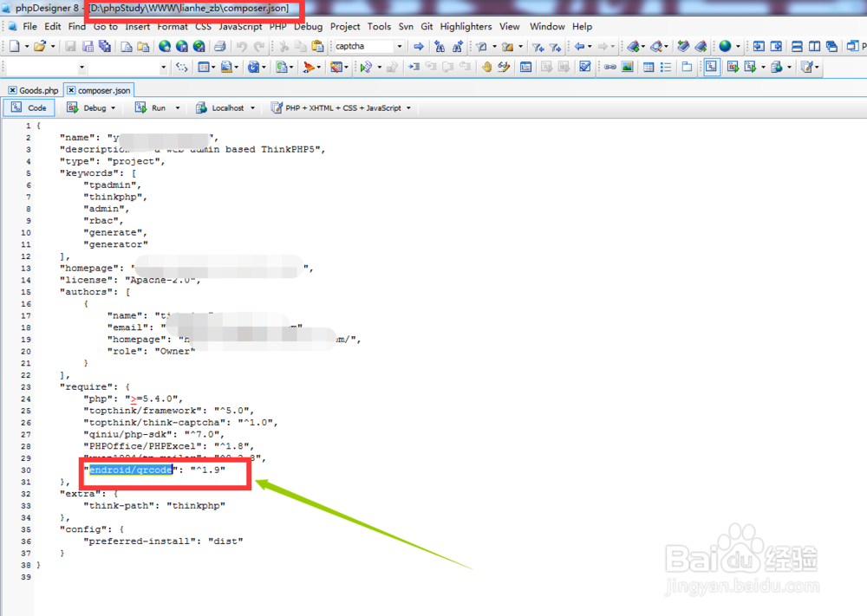Click the blue arrow Go button beside captcha

(419, 47)
